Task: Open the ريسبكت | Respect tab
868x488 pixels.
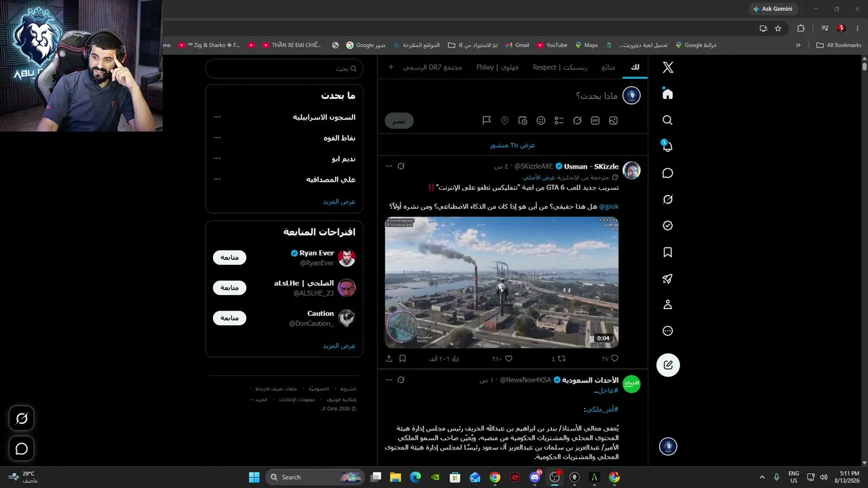Action: pos(560,67)
